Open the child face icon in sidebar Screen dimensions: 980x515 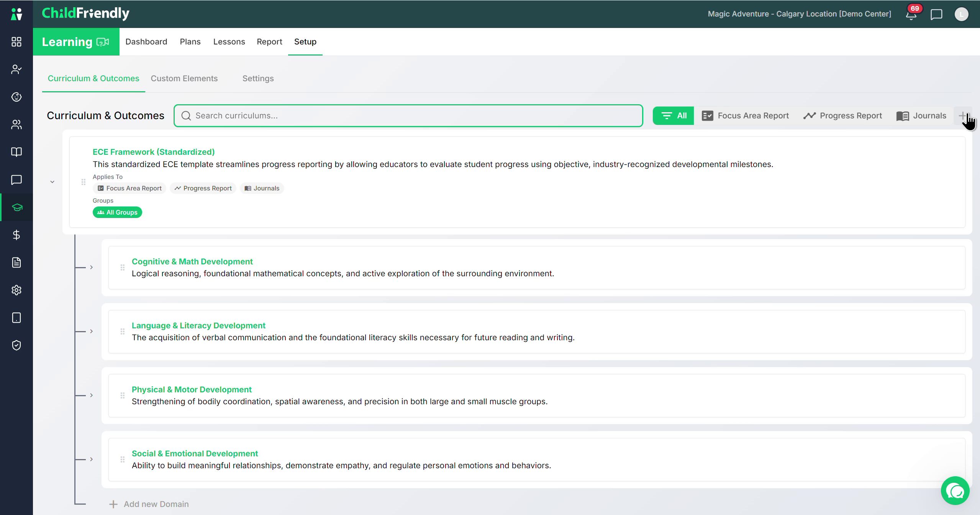(16, 97)
